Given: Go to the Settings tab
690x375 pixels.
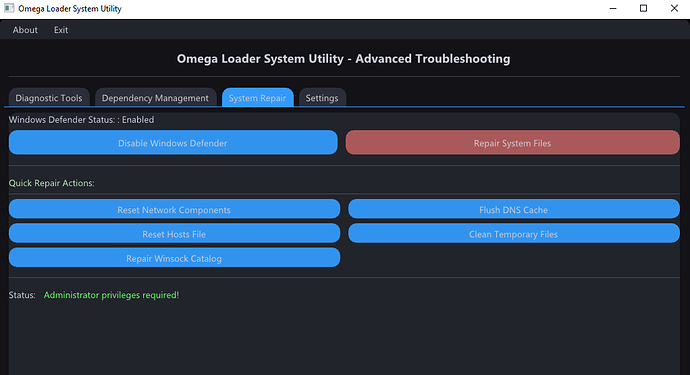Looking at the screenshot, I should point(322,98).
